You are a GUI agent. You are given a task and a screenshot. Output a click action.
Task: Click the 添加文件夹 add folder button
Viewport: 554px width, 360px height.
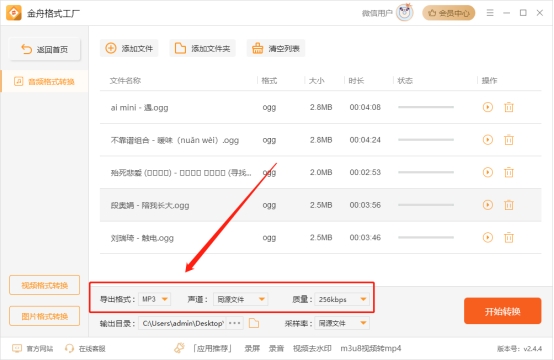202,48
